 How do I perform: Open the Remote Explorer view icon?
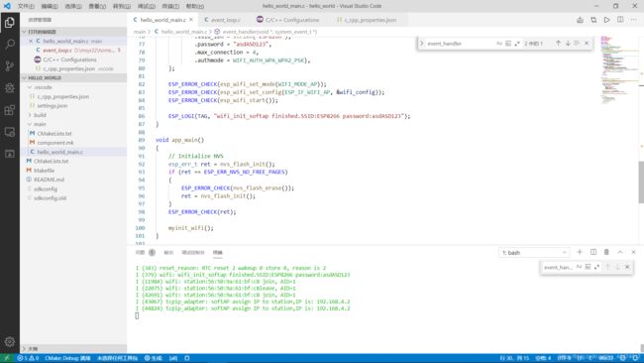[x=10, y=132]
